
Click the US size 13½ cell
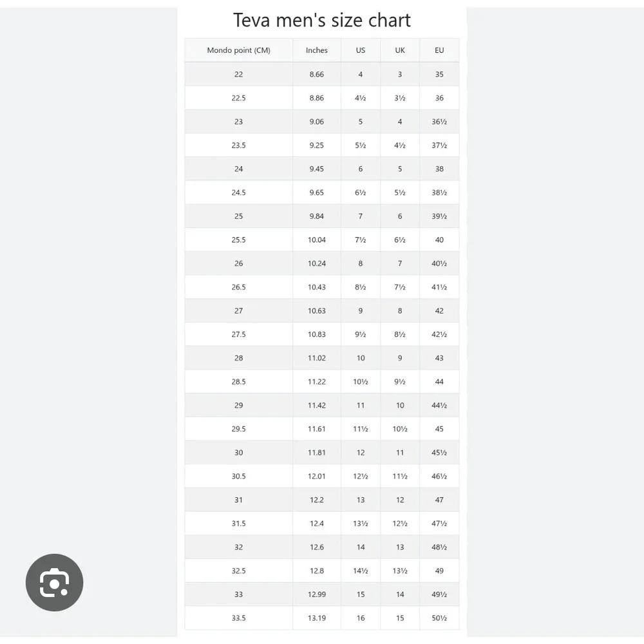(x=361, y=524)
